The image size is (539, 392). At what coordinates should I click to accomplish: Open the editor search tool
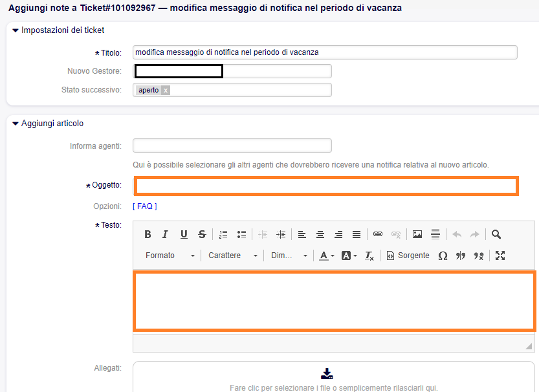pos(496,234)
